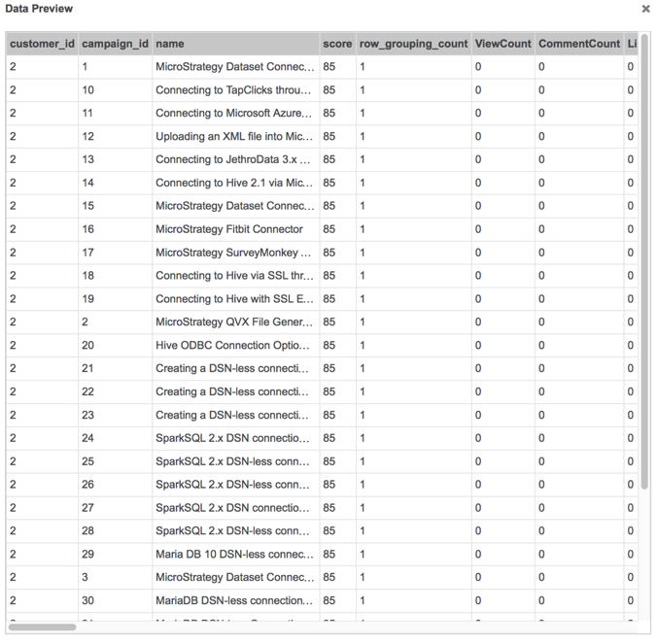Click campaign_id cell with value 12
The height and width of the screenshot is (644, 658).
[x=116, y=137]
